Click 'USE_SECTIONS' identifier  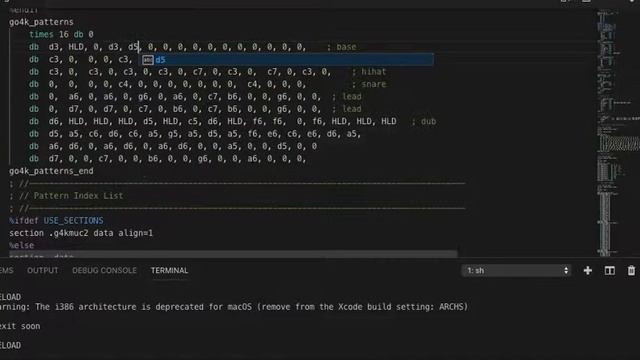(73, 220)
